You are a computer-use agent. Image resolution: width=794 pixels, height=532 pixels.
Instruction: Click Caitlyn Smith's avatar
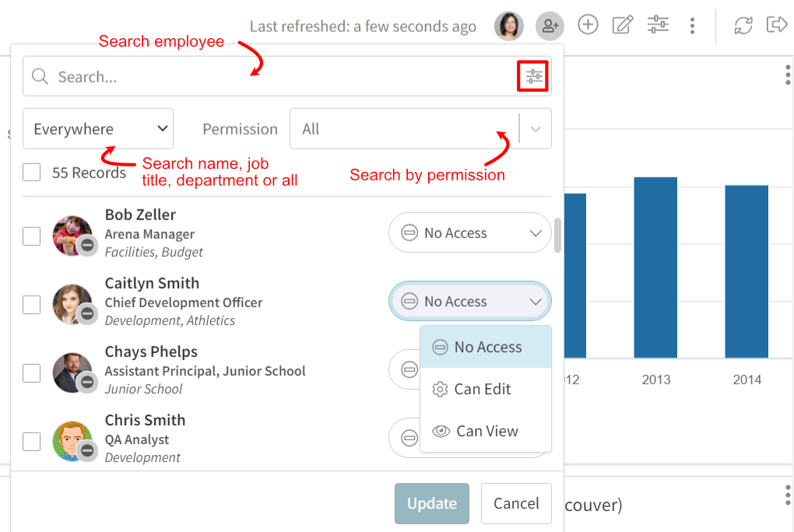72,303
